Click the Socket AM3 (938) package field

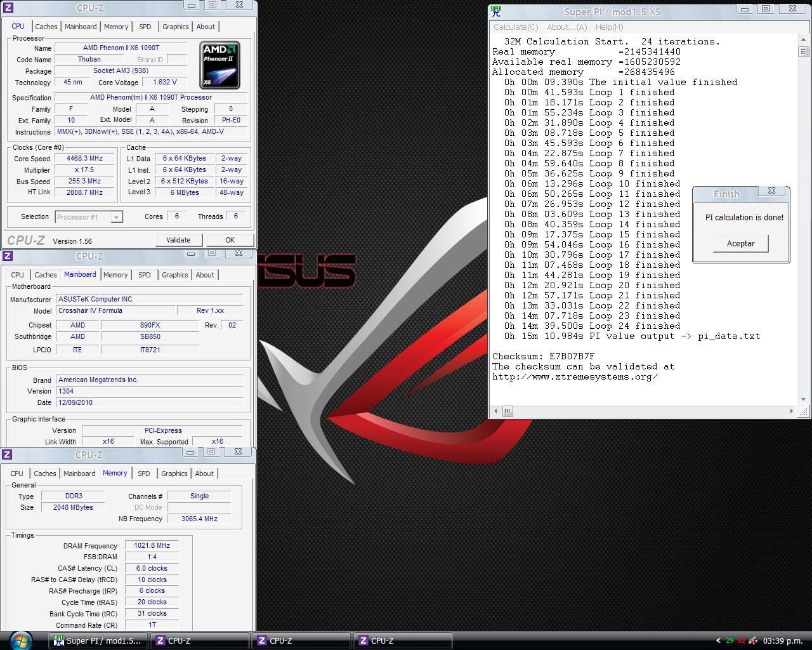(x=121, y=71)
